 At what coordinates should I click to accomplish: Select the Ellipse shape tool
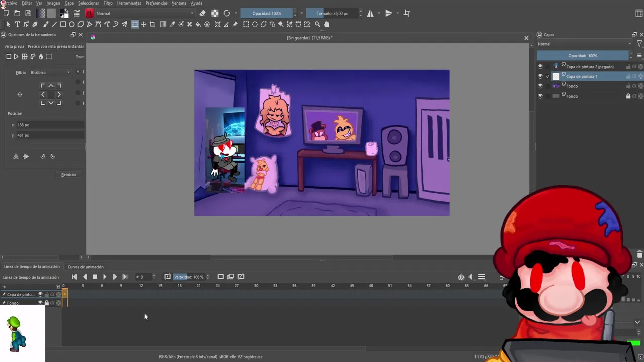tap(72, 24)
